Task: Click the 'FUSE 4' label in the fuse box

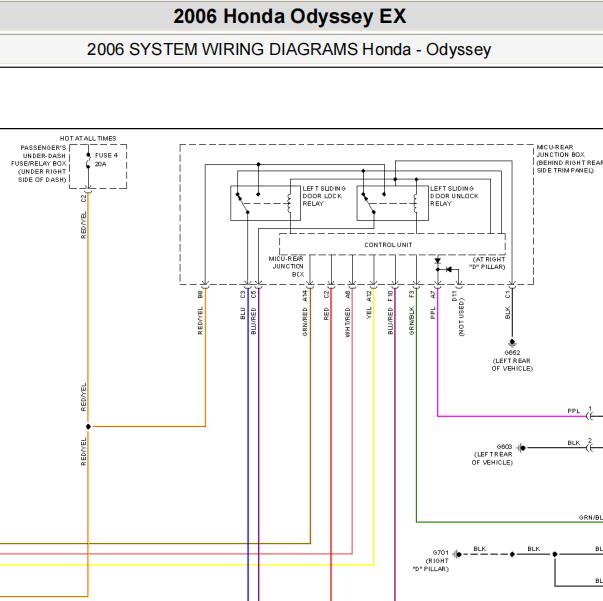Action: coord(106,155)
